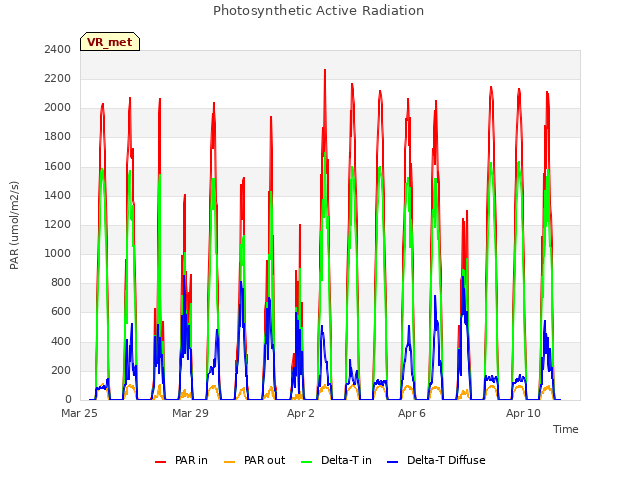The image size is (640, 480).
Task: Click the red PAR in legend swatch
Action: coord(160,462)
